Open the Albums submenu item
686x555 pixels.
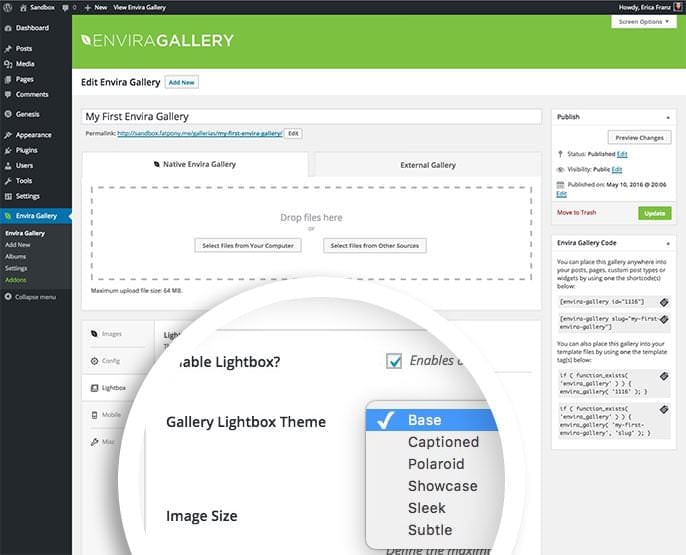(x=15, y=257)
